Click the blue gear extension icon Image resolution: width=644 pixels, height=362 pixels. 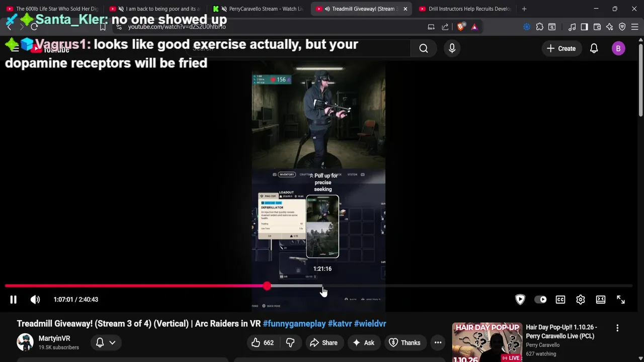click(527, 27)
